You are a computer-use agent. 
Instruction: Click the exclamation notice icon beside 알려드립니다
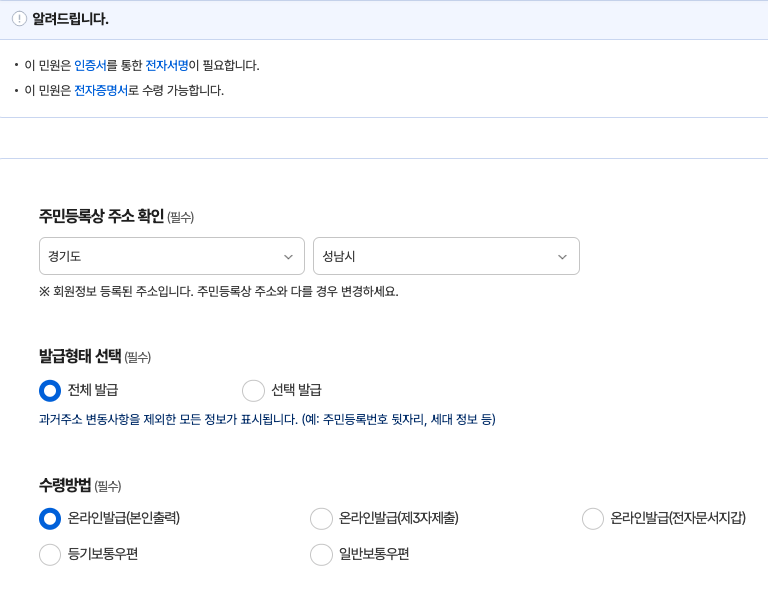19,19
